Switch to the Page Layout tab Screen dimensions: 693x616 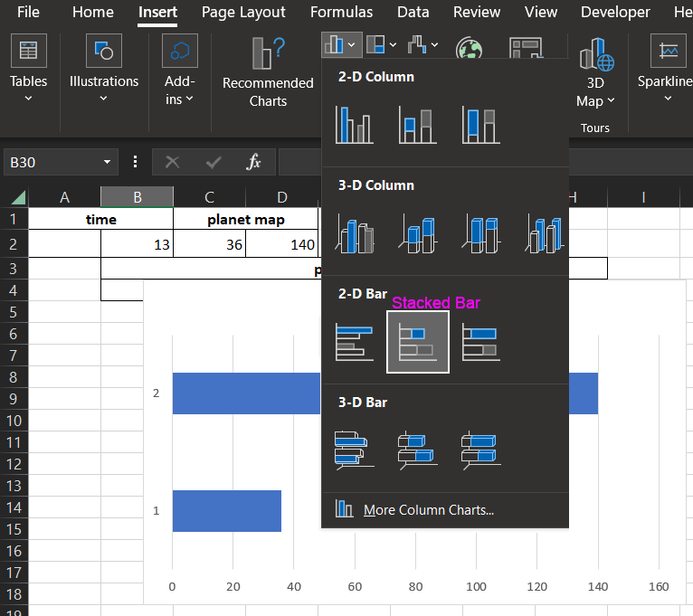coord(243,13)
